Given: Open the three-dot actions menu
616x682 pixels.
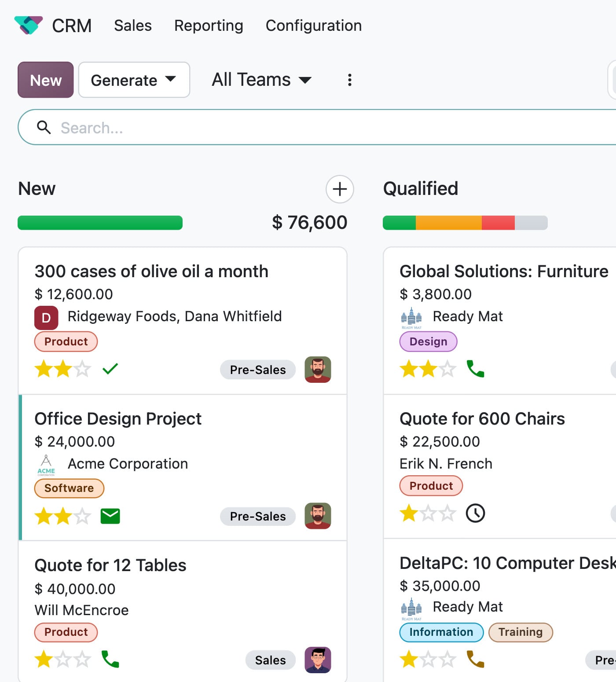Looking at the screenshot, I should click(x=350, y=80).
